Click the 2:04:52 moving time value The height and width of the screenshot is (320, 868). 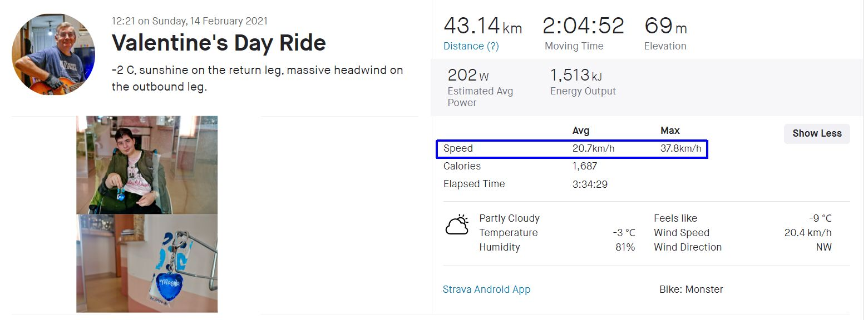tap(583, 26)
